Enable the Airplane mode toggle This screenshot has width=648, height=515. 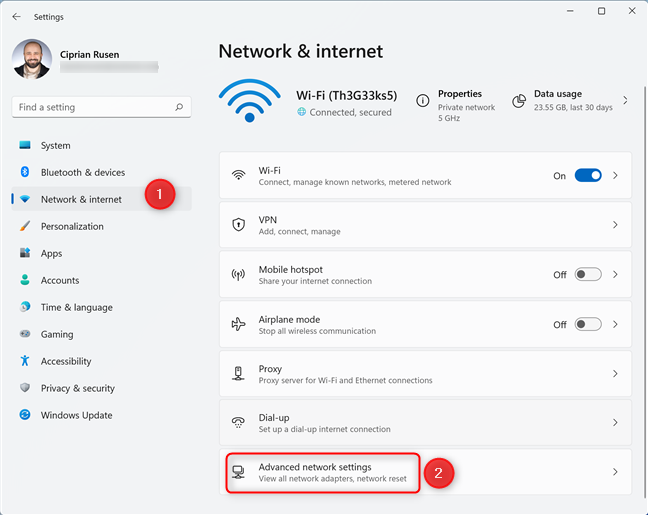[x=588, y=324]
